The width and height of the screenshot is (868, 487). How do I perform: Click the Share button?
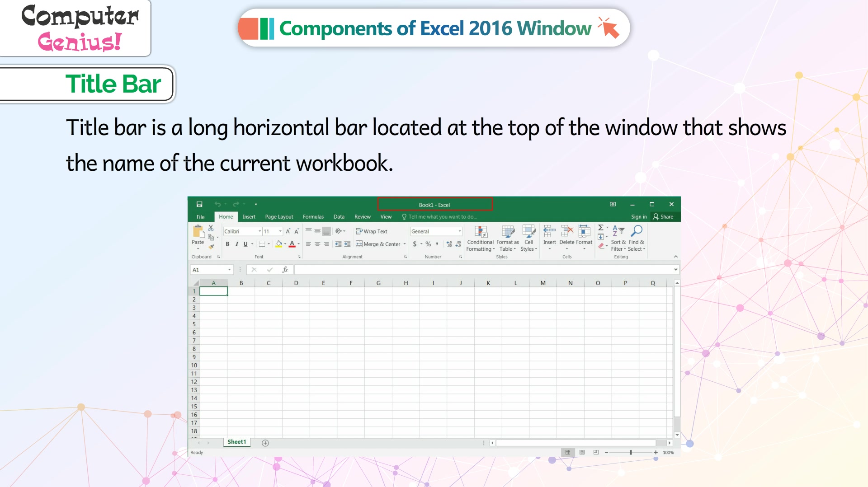tap(663, 217)
